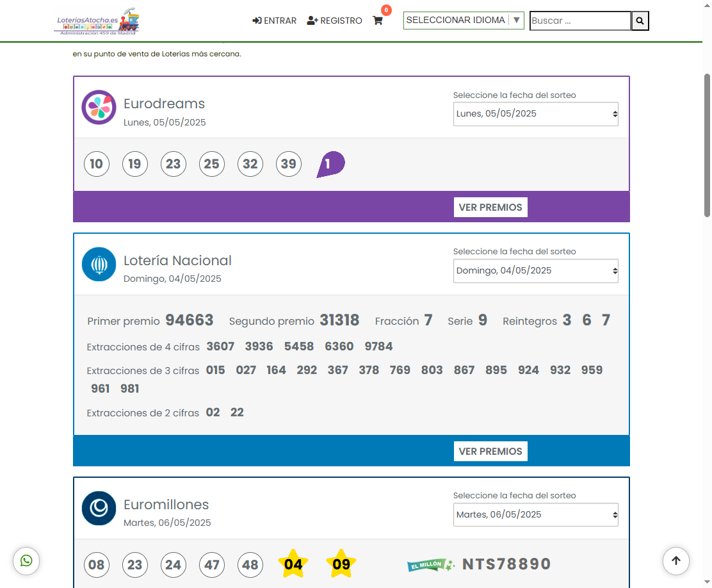The image size is (712, 588).
Task: Click the page vertical scrollbar thumb
Action: (x=707, y=145)
